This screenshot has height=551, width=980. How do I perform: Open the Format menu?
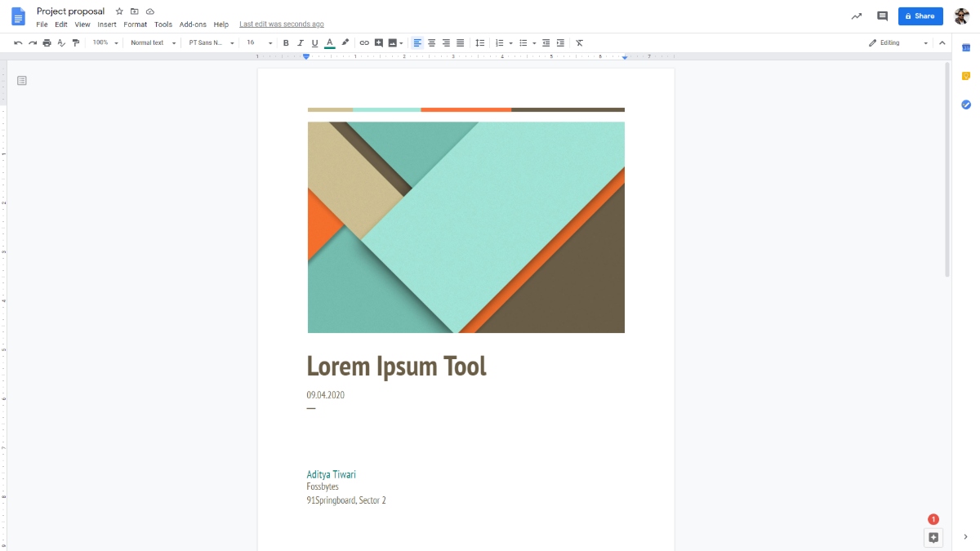tap(135, 24)
